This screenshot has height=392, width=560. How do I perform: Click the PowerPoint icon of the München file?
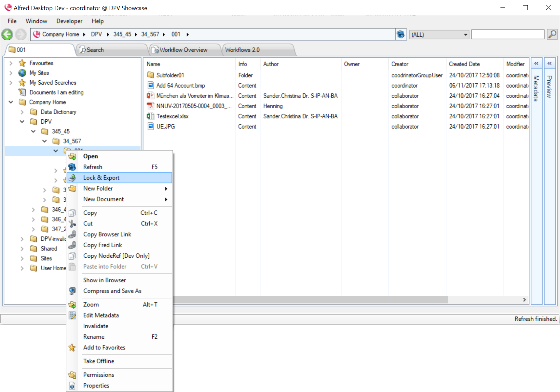pos(150,96)
